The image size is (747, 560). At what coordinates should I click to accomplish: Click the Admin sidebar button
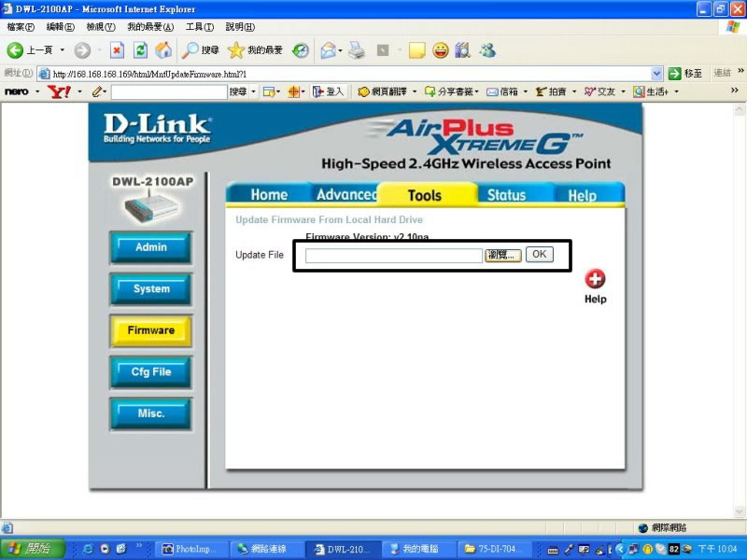(x=151, y=247)
